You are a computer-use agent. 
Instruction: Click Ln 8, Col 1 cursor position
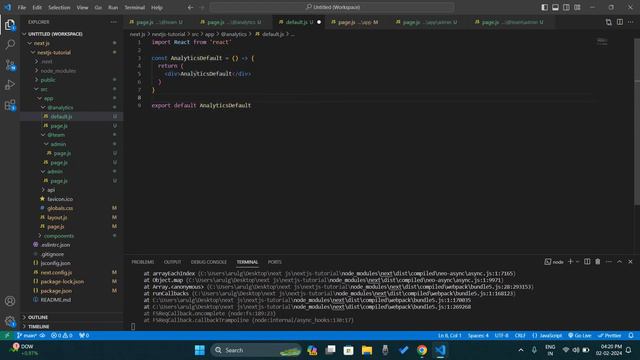449,336
